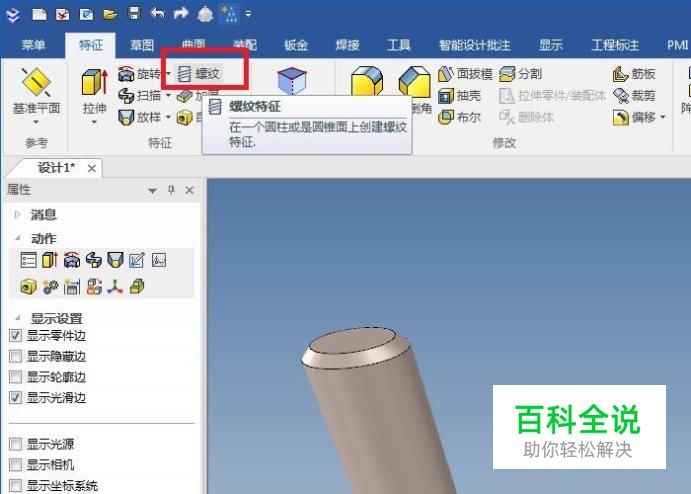Click the Save disk icon
The width and height of the screenshot is (691, 494).
(x=134, y=13)
